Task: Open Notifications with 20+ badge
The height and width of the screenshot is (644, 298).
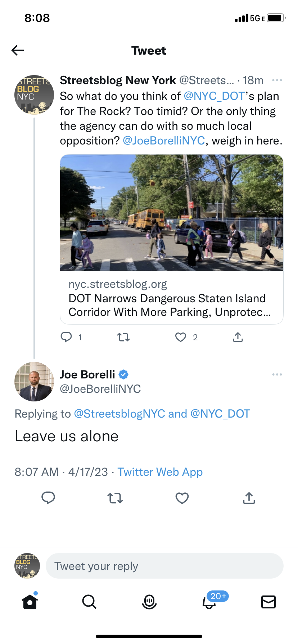Action: pos(209,602)
